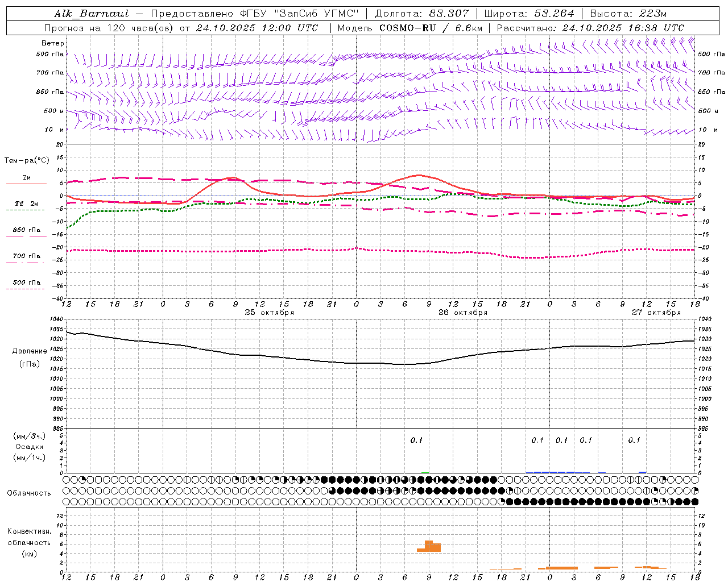The width and height of the screenshot is (728, 582).
Task: Click the 'Ветер' wind panel label
Action: [x=53, y=43]
